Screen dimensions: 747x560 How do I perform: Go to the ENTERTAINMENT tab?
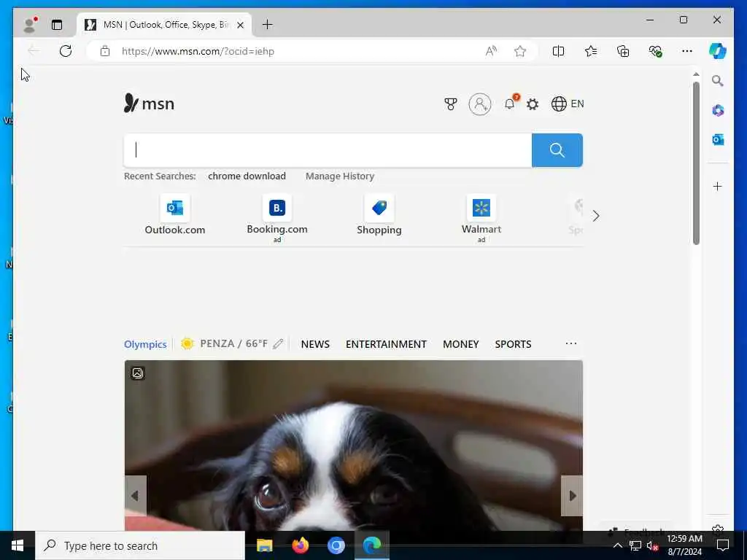coord(387,344)
